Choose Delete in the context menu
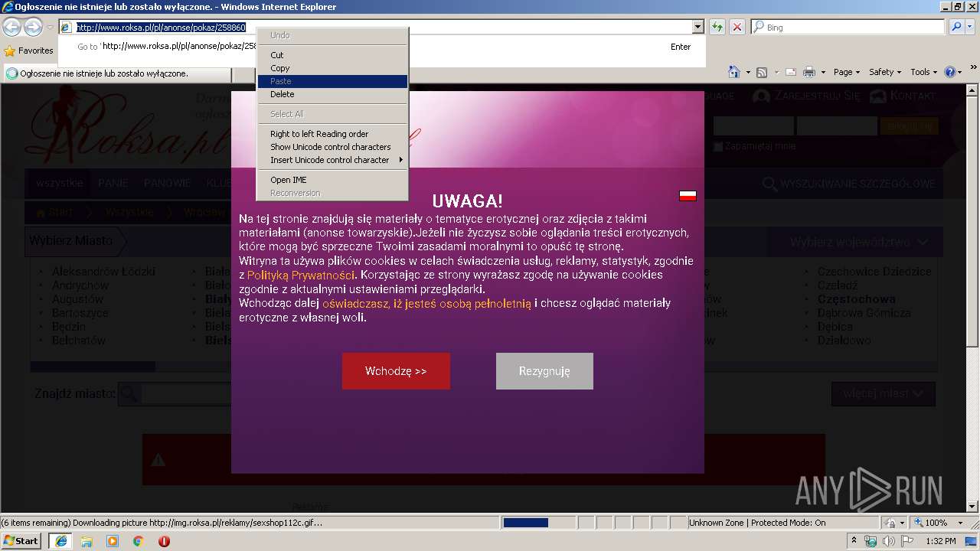The height and width of the screenshot is (551, 980). pos(332,94)
